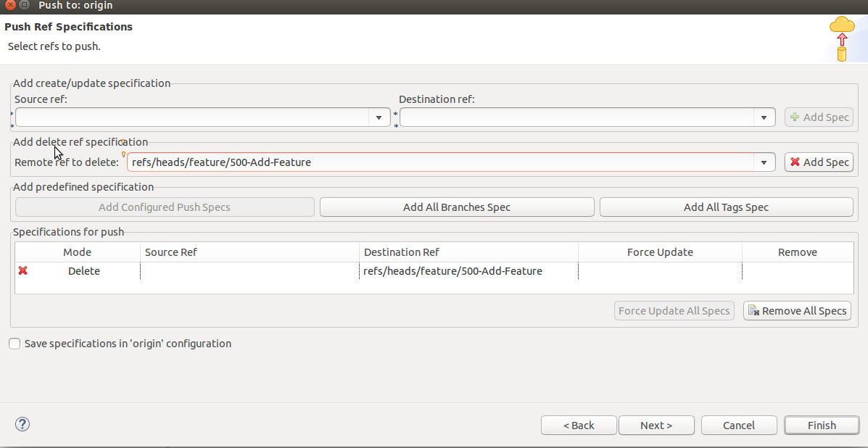This screenshot has width=868, height=448.
Task: Toggle Force Update cell for the Delete spec
Action: tap(660, 271)
